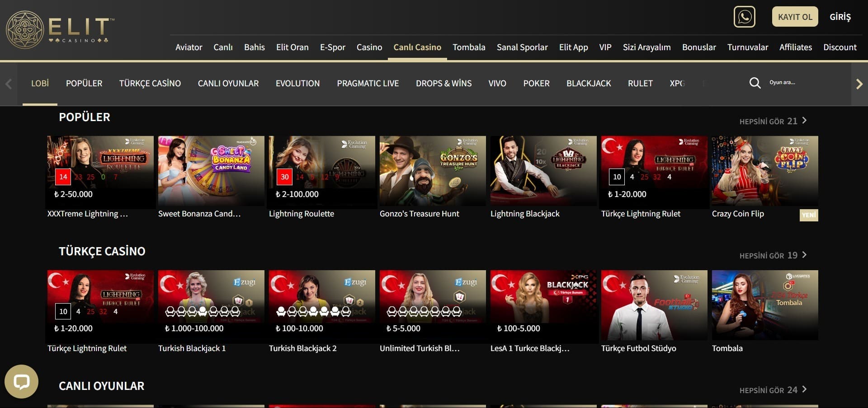Open Türkçe Futbol Stüdyo game tile
Viewport: 868px width, 408px height.
(x=654, y=305)
